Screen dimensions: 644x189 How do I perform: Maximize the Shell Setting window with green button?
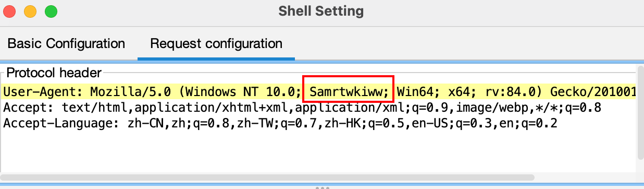pos(51,11)
